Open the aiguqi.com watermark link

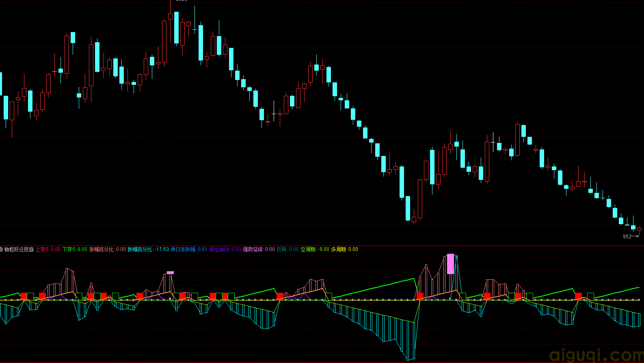coord(596,355)
